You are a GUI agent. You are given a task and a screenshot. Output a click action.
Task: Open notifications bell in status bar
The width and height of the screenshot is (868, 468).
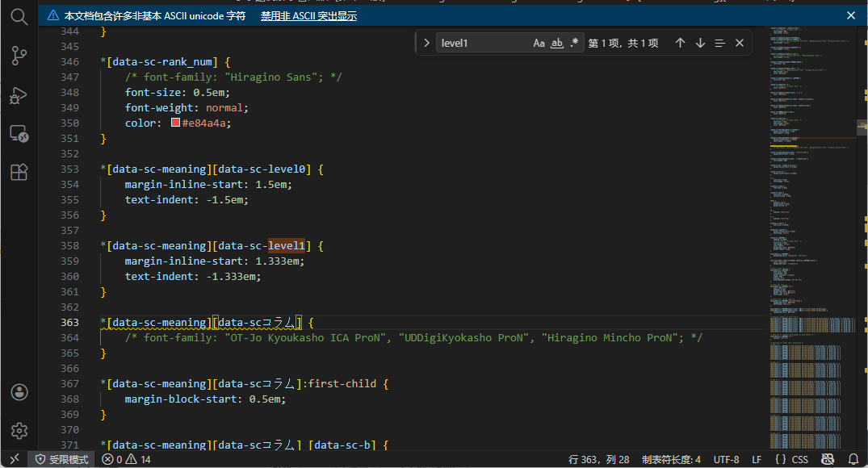853,459
